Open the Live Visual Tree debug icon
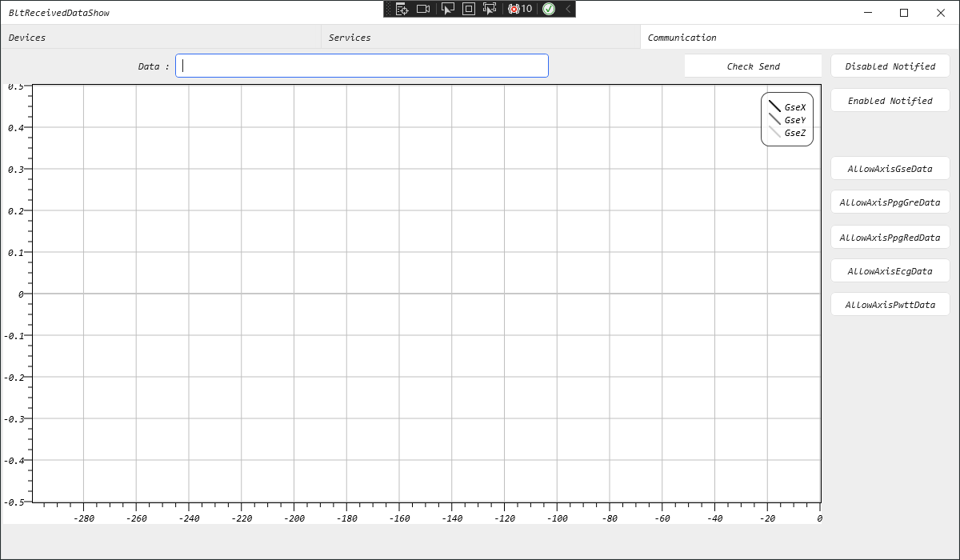This screenshot has width=960, height=560. click(x=402, y=9)
